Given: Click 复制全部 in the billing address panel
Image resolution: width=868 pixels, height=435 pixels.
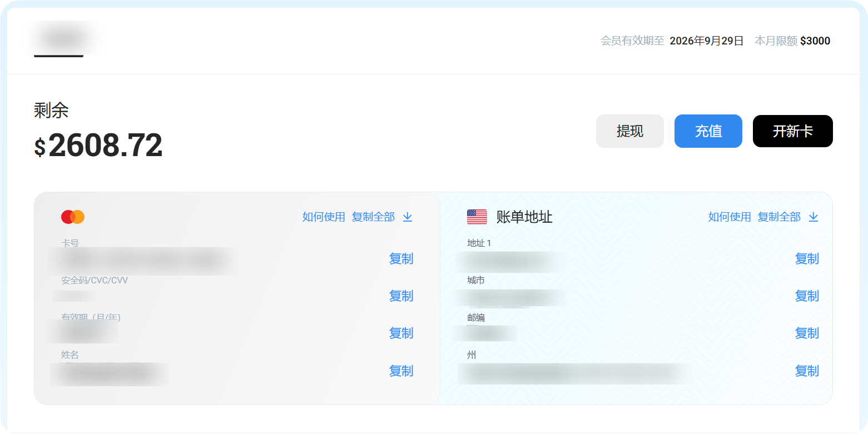Looking at the screenshot, I should coord(779,217).
